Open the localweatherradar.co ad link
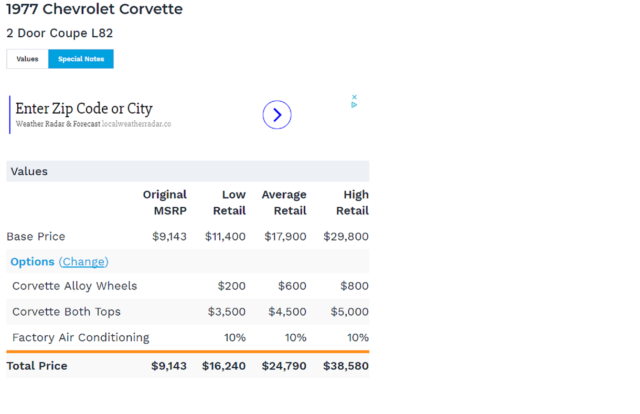Image resolution: width=640 pixels, height=414 pixels. tap(136, 124)
